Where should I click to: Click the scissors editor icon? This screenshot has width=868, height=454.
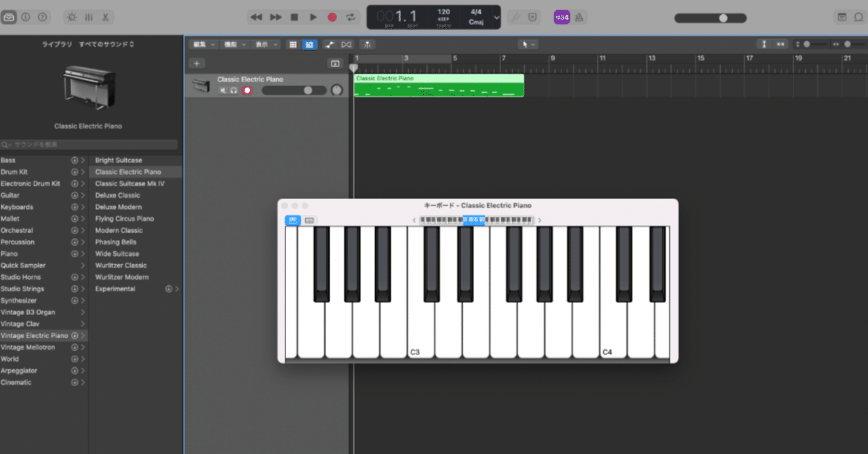pos(105,17)
